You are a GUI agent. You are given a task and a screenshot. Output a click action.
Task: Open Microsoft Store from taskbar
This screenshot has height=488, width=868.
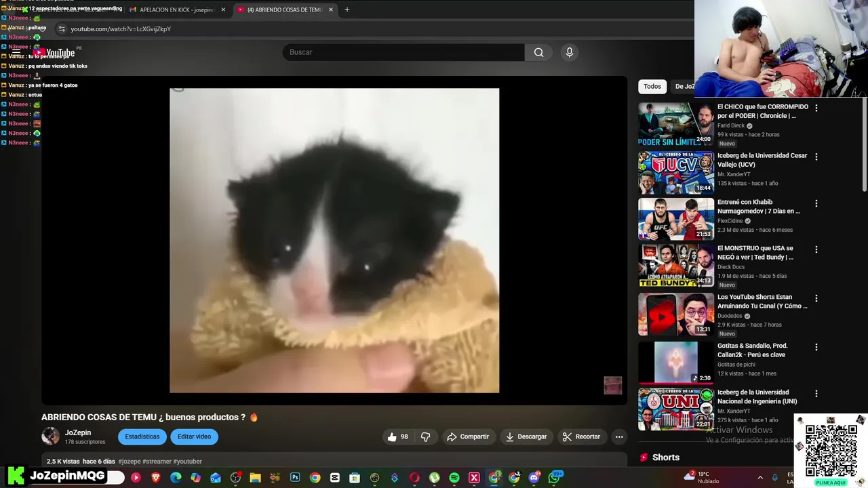355,478
